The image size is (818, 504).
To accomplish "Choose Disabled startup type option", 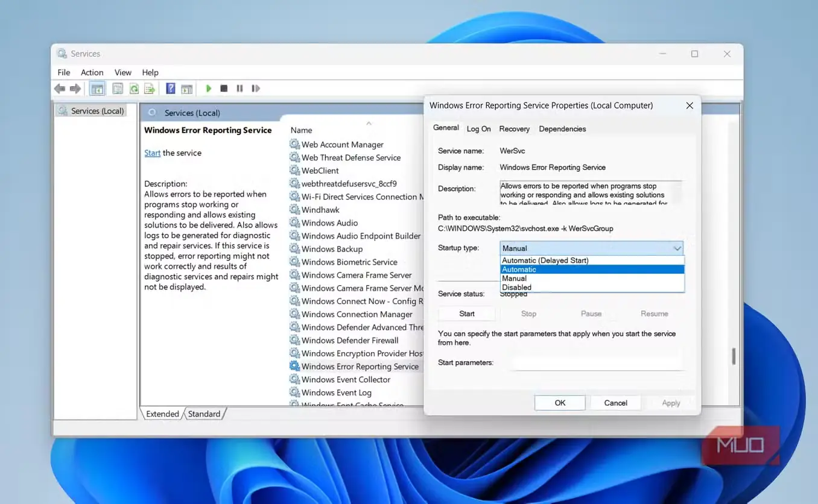I will pos(592,288).
